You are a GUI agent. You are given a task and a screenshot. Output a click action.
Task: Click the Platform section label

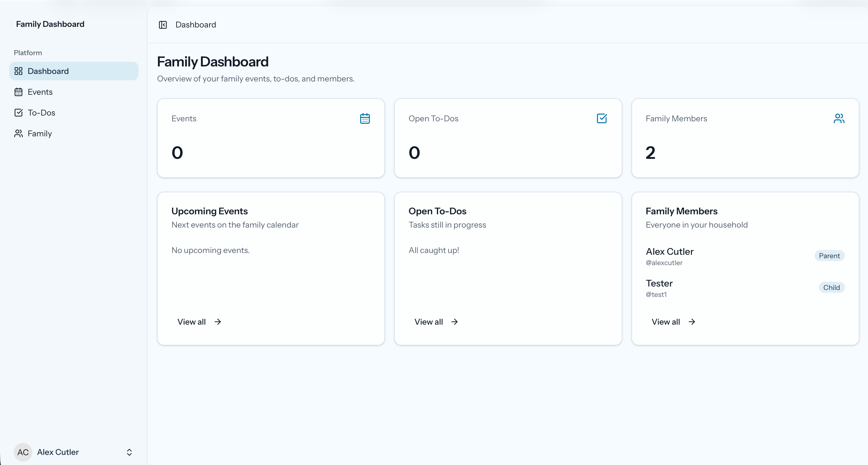pyautogui.click(x=28, y=53)
